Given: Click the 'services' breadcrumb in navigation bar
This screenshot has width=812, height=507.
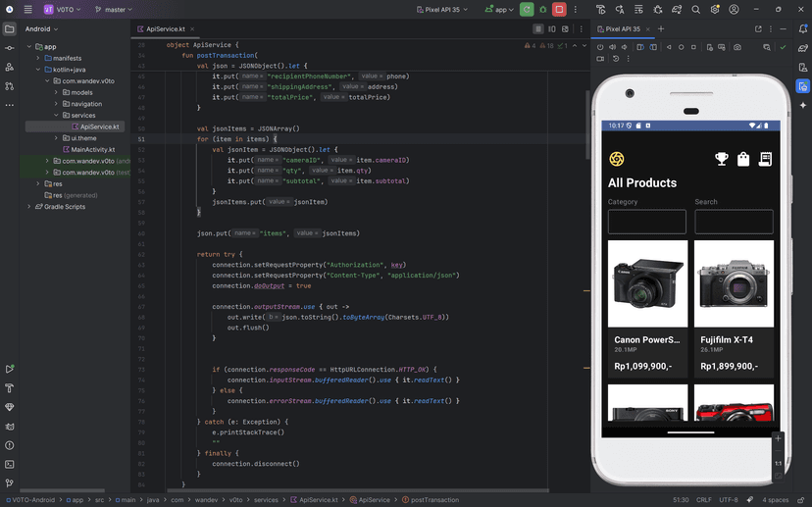Looking at the screenshot, I should pos(266,500).
